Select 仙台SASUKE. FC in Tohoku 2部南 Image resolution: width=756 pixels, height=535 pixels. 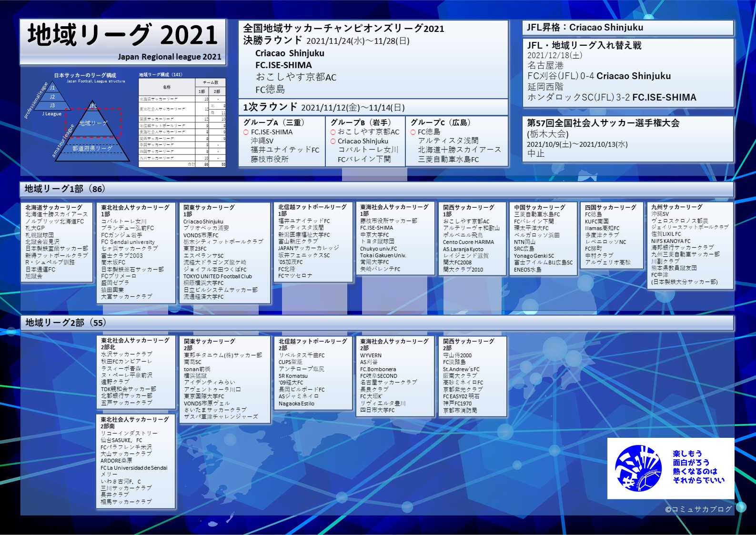coord(121,440)
